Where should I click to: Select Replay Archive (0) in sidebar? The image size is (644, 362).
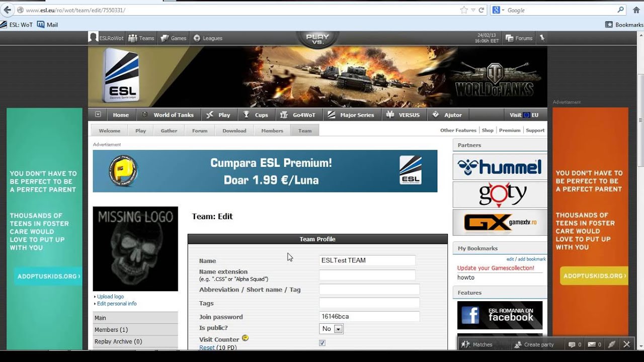click(x=135, y=341)
